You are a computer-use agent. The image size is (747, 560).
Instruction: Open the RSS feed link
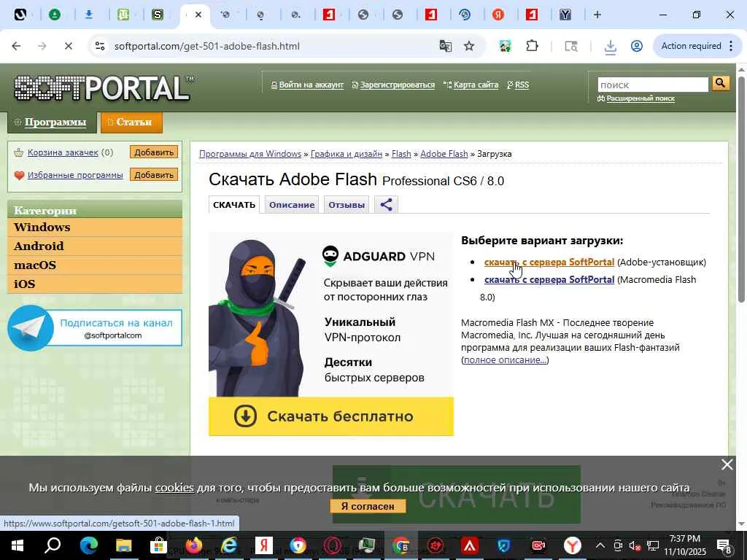[522, 85]
